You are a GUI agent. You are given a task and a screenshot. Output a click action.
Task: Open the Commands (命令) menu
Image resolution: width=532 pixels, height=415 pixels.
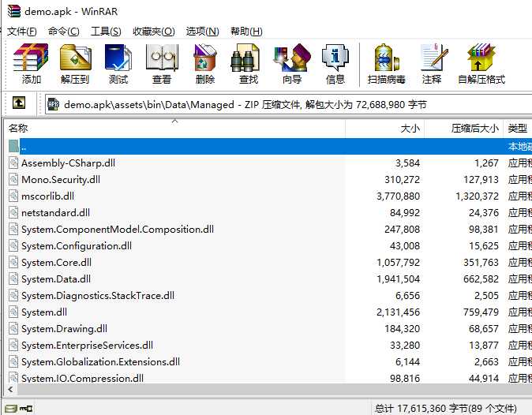[63, 32]
